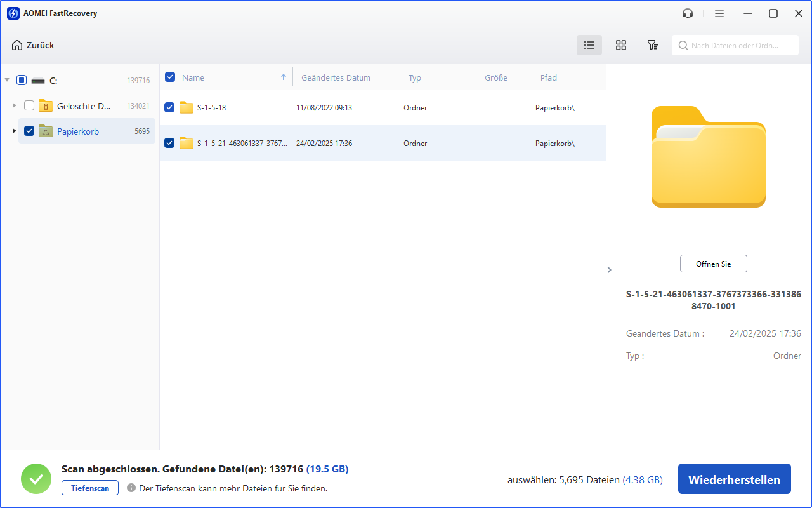Screen dimensions: 812x508
Task: Open the filter options icon
Action: [652, 45]
